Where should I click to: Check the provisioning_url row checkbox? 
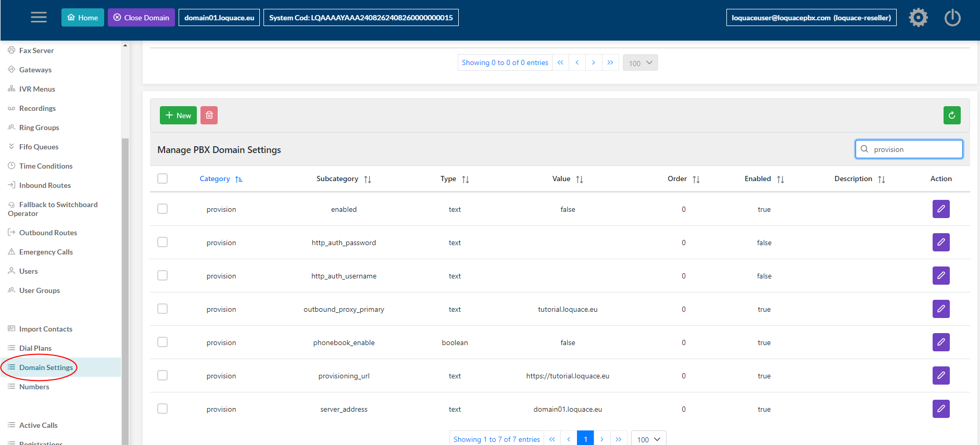point(162,375)
